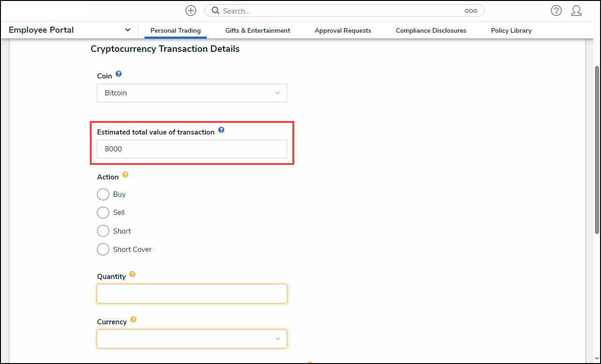The width and height of the screenshot is (601, 364).
Task: Click the Quantity input field
Action: (x=192, y=293)
